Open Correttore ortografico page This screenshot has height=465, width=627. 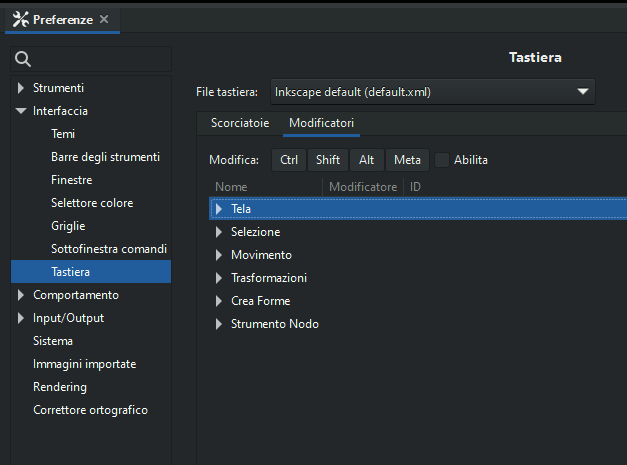(90, 410)
